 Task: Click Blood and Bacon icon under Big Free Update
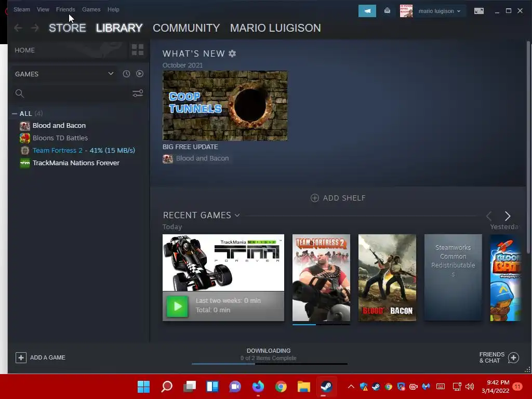(168, 158)
